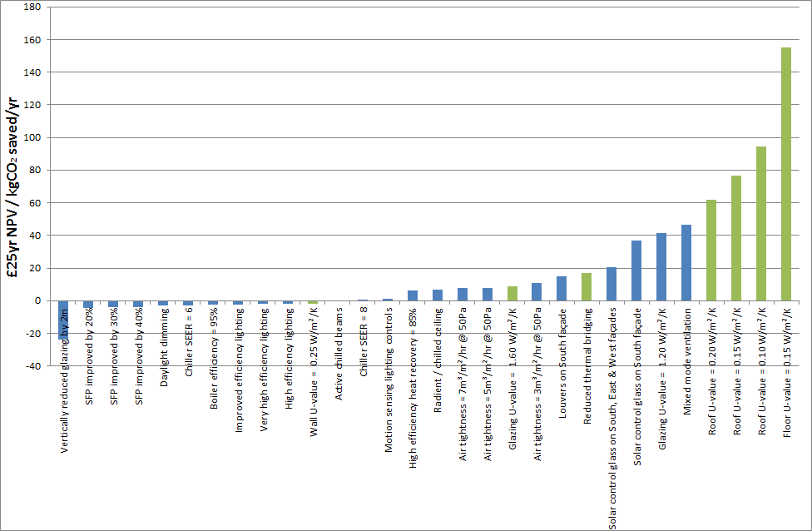Click the Daylight dimming bar

click(163, 302)
